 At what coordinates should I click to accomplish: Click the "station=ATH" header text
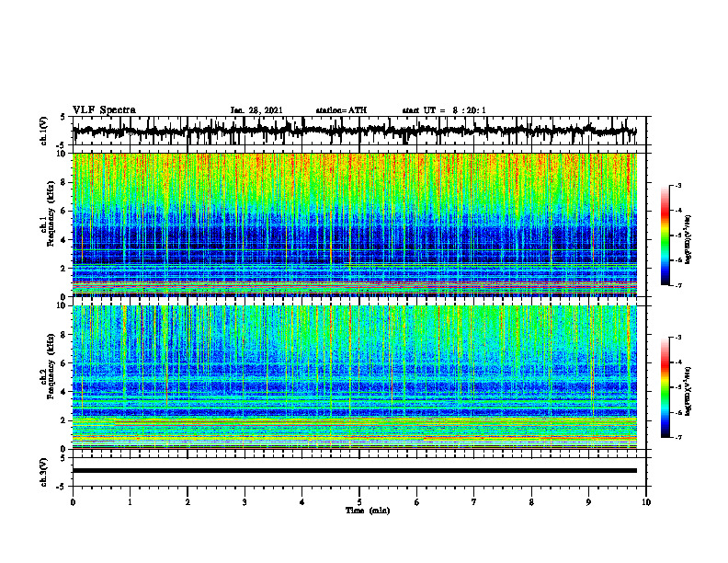[x=341, y=110]
